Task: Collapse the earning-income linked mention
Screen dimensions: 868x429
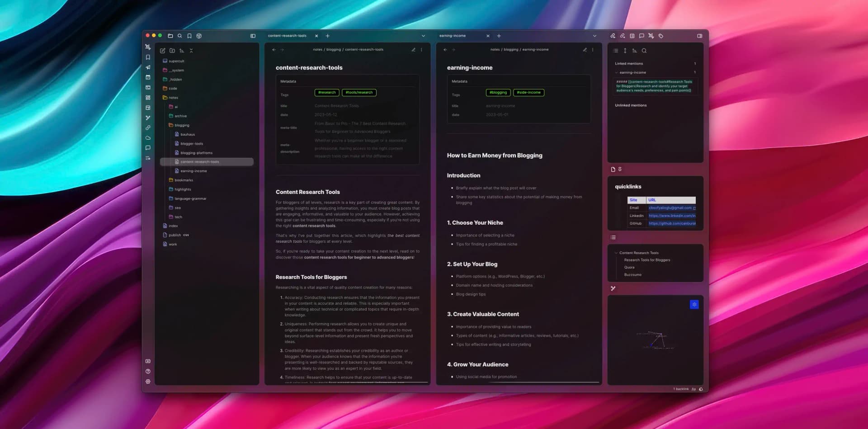Action: click(x=616, y=72)
